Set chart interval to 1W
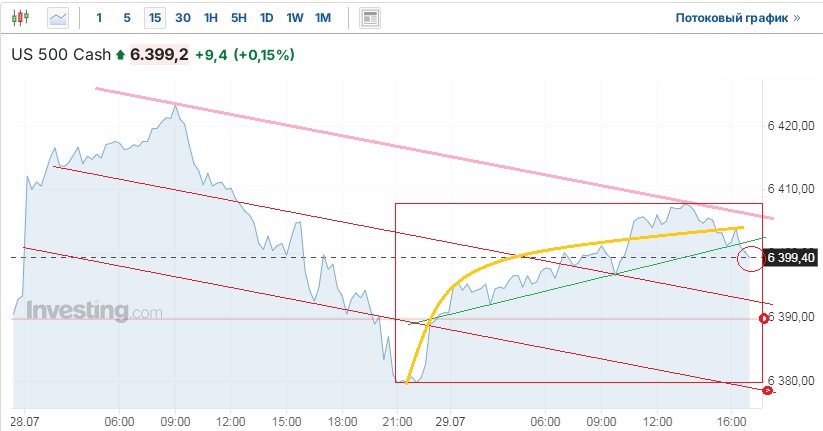 [295, 18]
